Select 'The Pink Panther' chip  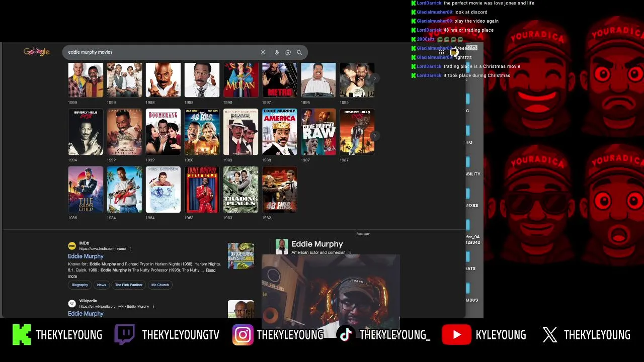pyautogui.click(x=129, y=285)
